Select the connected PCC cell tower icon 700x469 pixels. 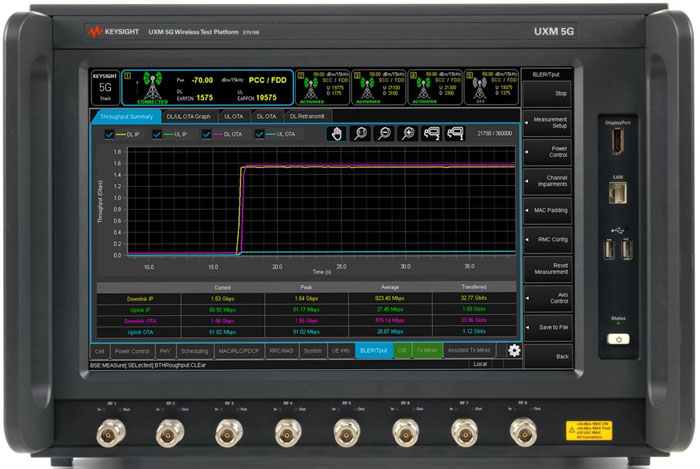(x=153, y=86)
